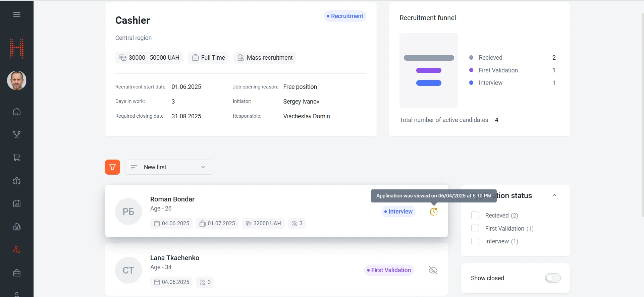Click the purple First Validation funnel bar
Screen dimensions: 644x297
(429, 70)
